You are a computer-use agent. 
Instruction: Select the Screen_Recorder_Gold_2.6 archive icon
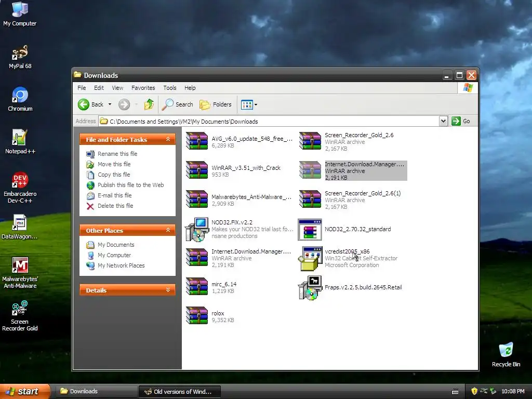pyautogui.click(x=310, y=141)
